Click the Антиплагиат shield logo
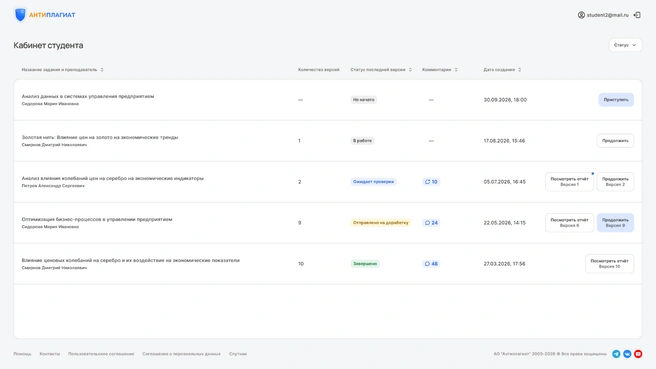This screenshot has height=369, width=656. click(20, 15)
